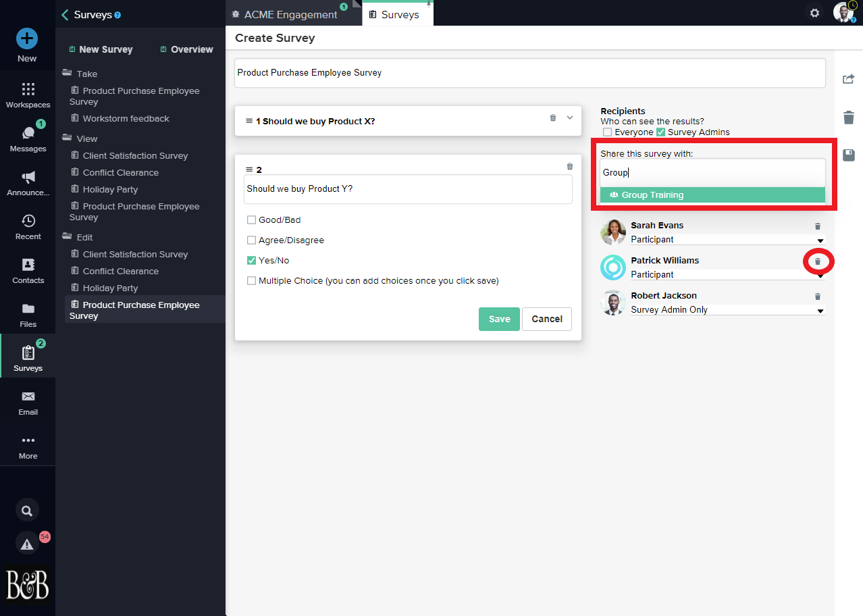Viewport: 863px width, 616px height.
Task: Click the question 1 drag handle
Action: coord(249,122)
